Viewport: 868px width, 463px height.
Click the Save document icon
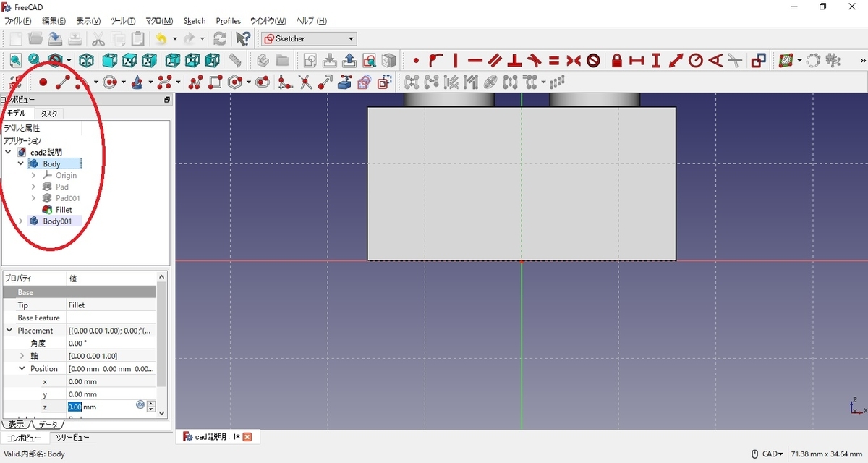[x=55, y=38]
